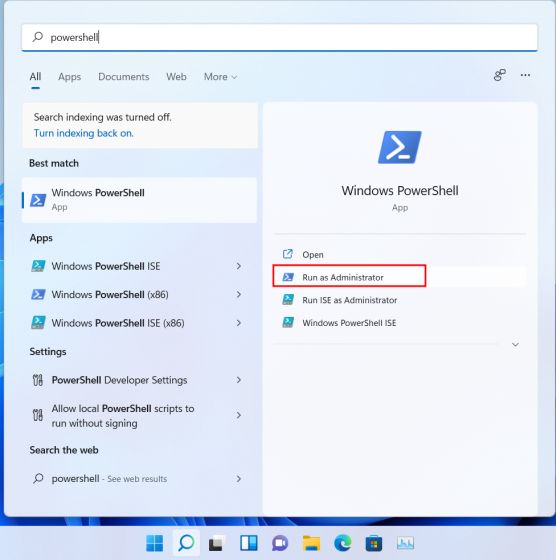Switch to the Documents search tab

point(124,77)
